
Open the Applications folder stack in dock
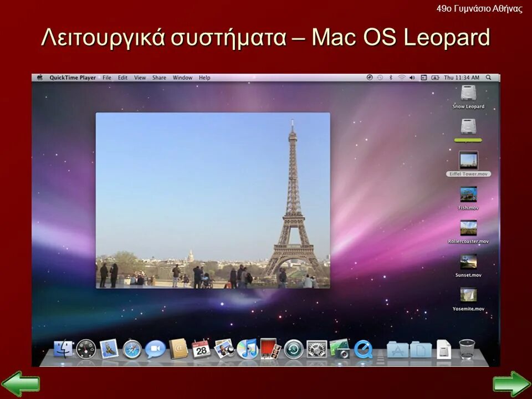[398, 350]
